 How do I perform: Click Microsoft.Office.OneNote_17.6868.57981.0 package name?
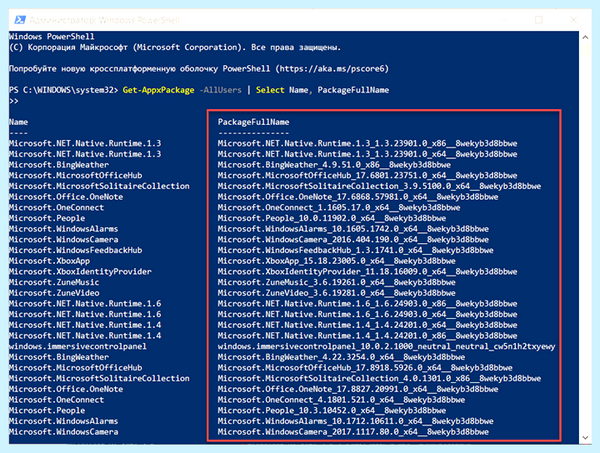point(358,197)
